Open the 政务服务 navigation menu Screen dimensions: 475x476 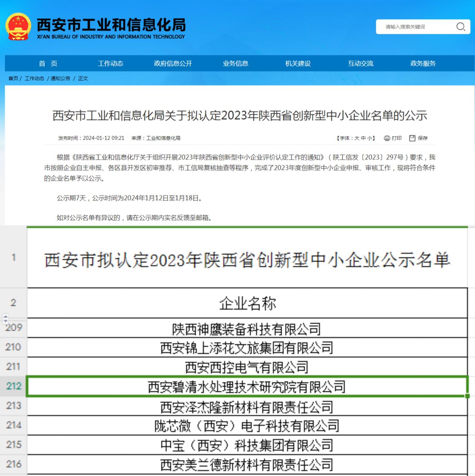(x=423, y=63)
